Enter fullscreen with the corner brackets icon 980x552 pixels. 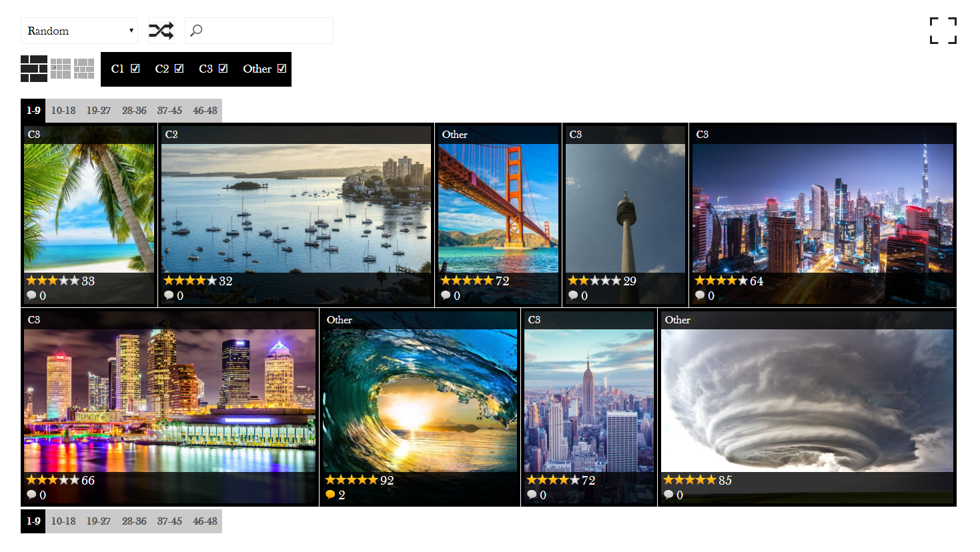[943, 31]
